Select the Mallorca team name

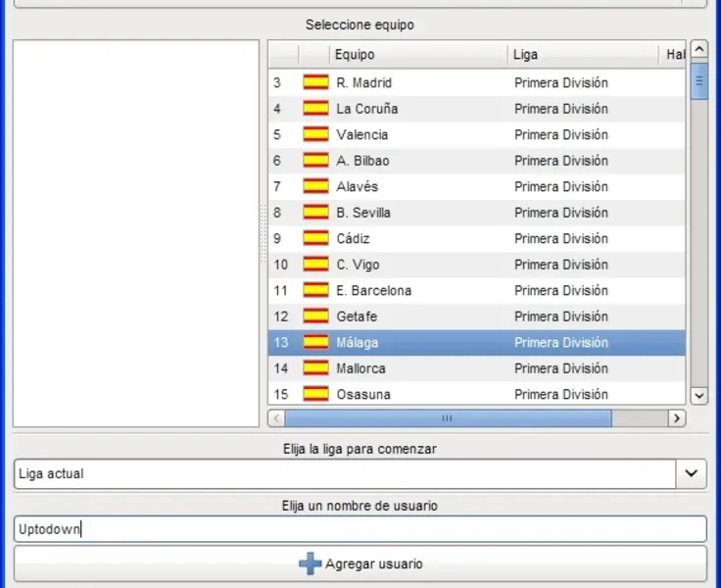click(360, 368)
